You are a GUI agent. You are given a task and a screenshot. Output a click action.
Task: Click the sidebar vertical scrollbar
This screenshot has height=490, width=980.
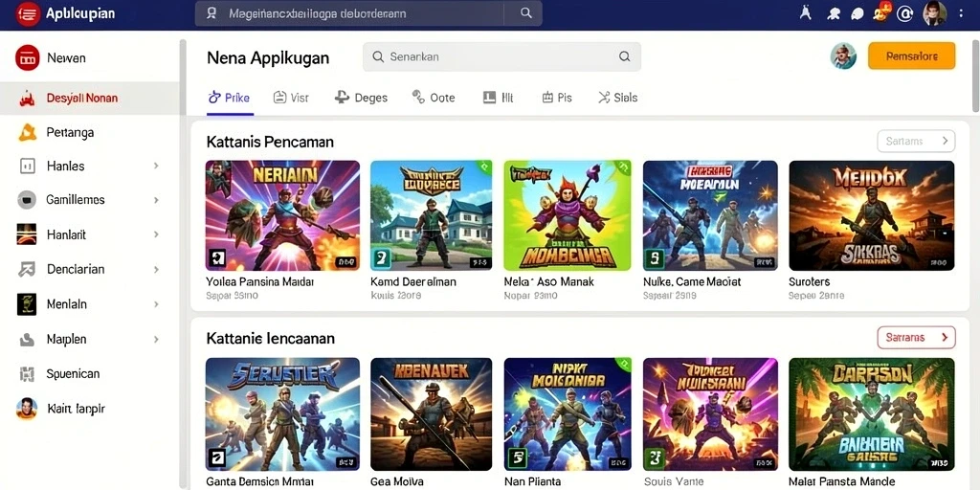tap(183, 262)
